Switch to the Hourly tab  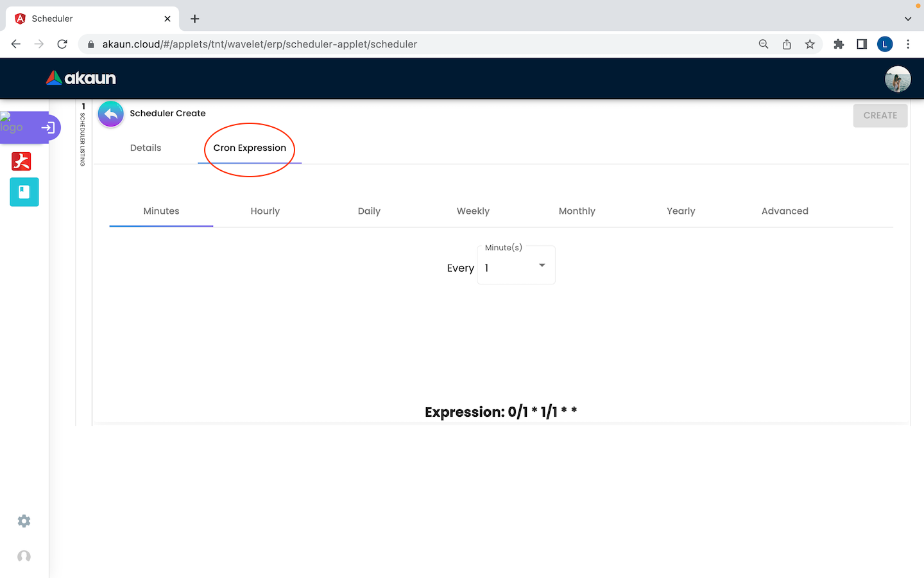click(x=265, y=211)
